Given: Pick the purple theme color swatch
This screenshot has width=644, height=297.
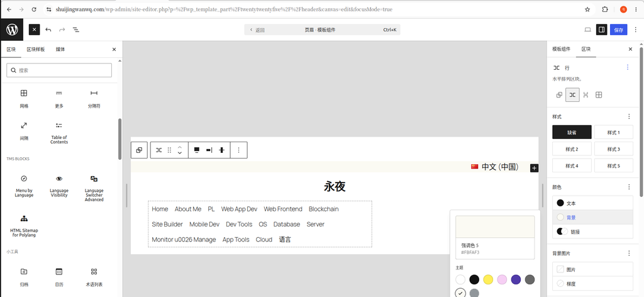Looking at the screenshot, I should (x=516, y=280).
